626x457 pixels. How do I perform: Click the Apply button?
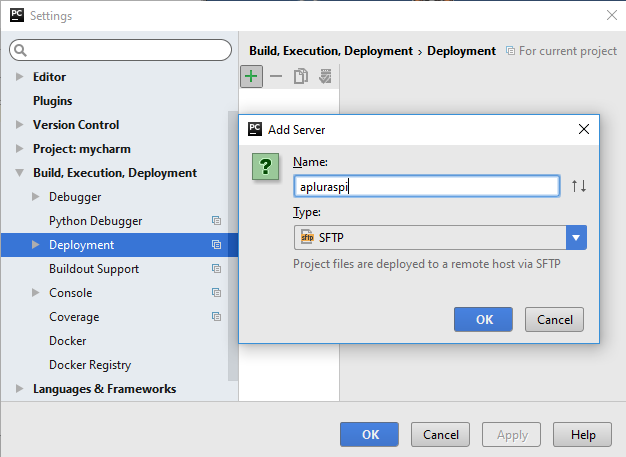click(x=511, y=434)
